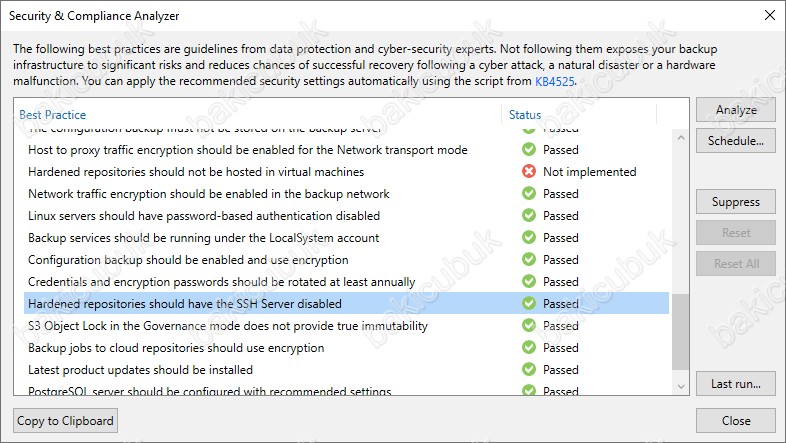Click Passed icon for Credentials rotation row
The width and height of the screenshot is (786, 443).
pyautogui.click(x=528, y=281)
